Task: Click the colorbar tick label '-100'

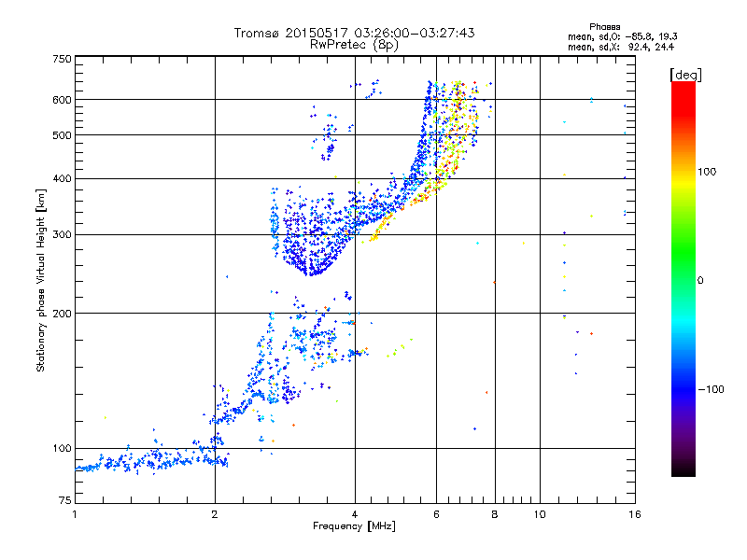Action: (x=711, y=389)
